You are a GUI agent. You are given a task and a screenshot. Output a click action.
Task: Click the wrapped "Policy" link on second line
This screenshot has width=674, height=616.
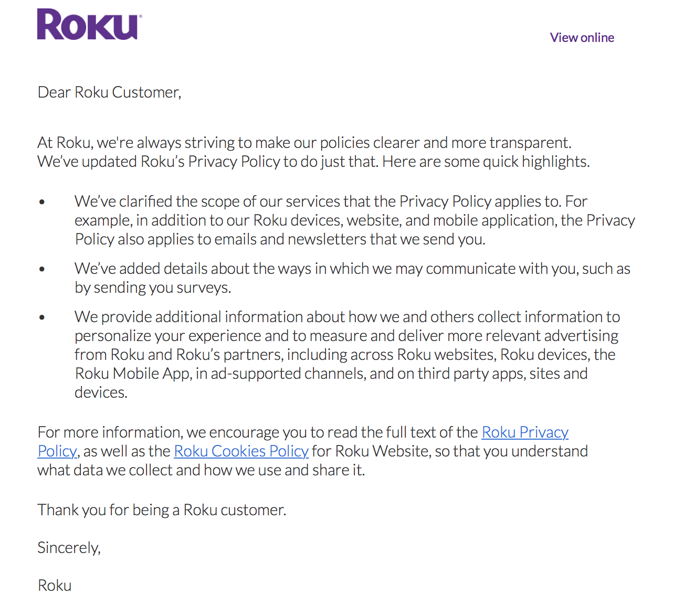click(57, 451)
